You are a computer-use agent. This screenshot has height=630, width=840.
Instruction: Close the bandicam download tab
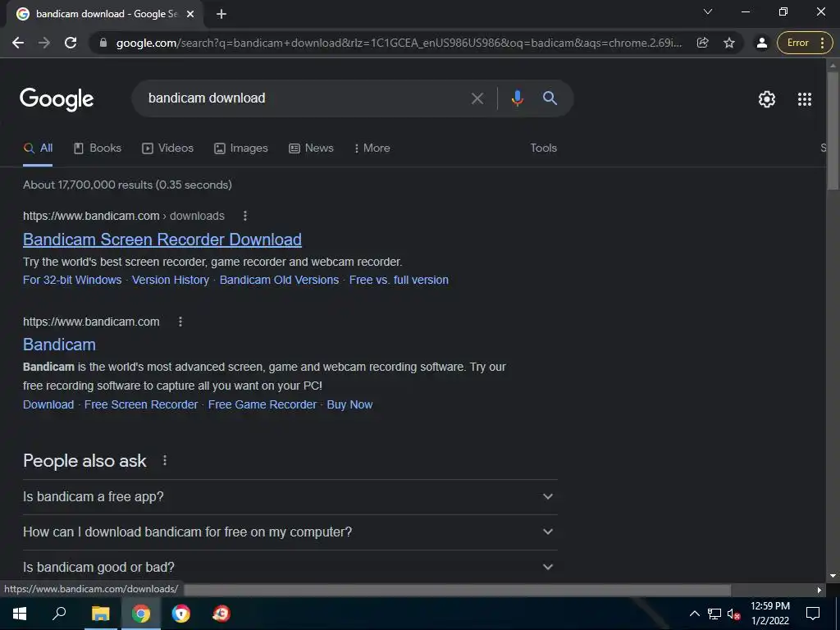190,15
